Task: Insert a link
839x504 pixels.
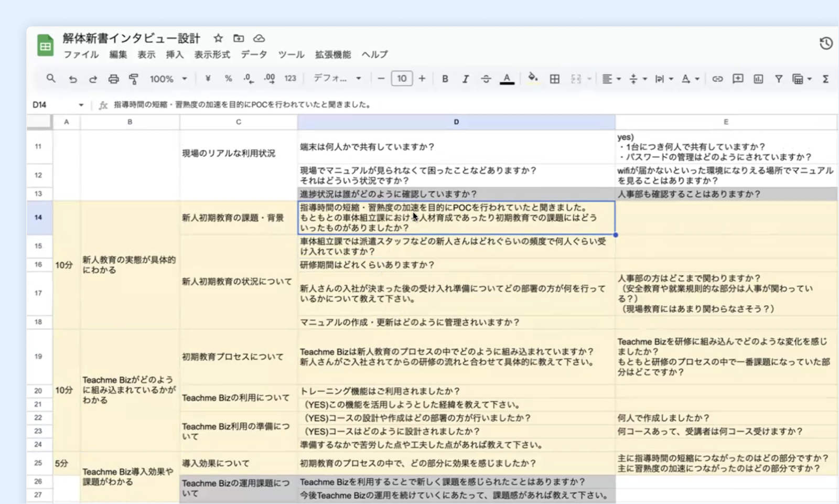Action: (x=717, y=79)
